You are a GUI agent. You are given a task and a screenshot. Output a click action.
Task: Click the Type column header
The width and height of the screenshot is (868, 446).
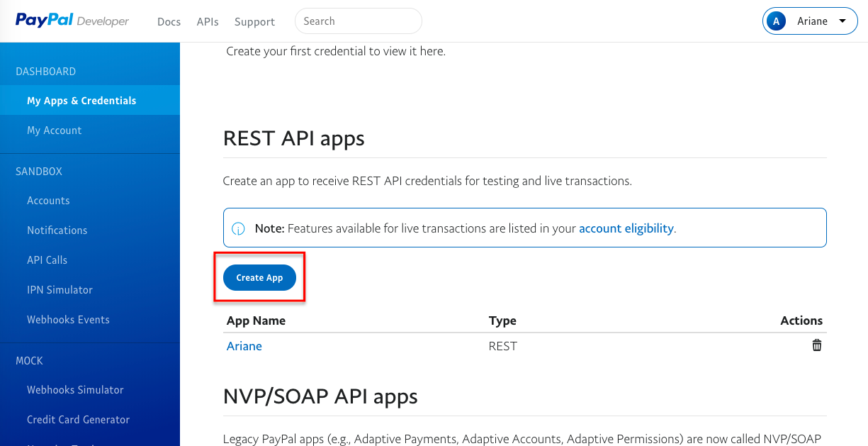pyautogui.click(x=502, y=320)
